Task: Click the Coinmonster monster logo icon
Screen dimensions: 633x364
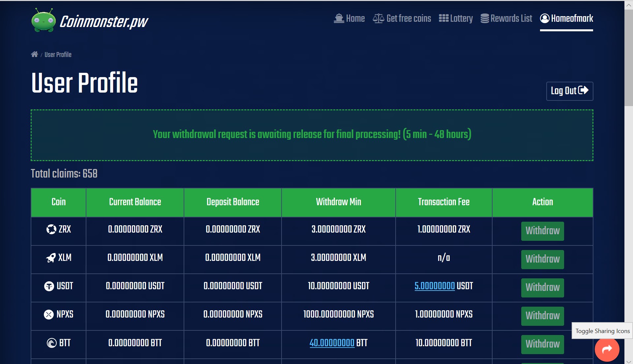Action: tap(44, 20)
